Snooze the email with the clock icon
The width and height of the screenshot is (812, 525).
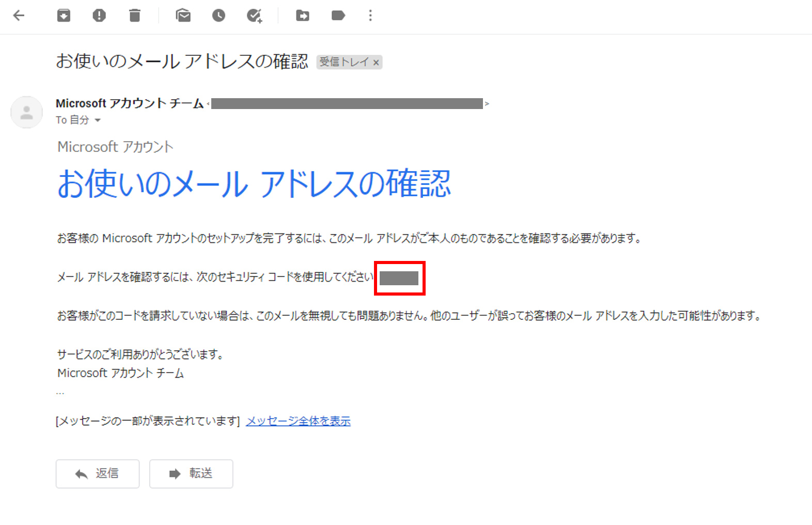tap(218, 16)
